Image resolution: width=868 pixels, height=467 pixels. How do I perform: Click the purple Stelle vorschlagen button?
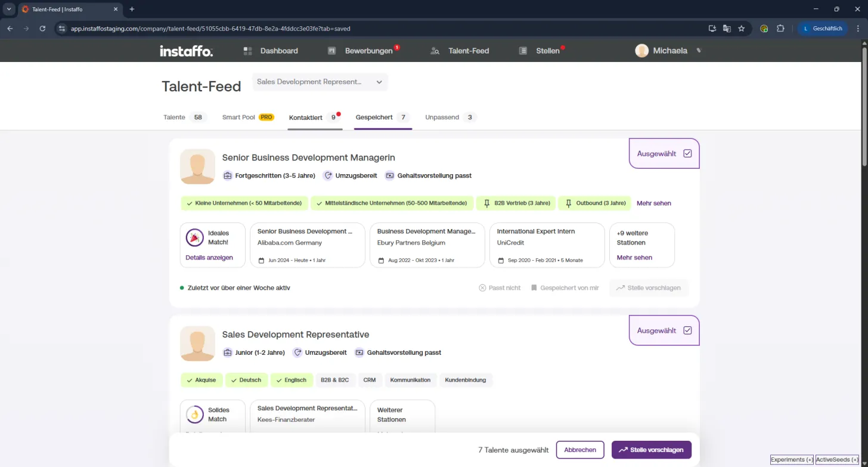click(652, 450)
